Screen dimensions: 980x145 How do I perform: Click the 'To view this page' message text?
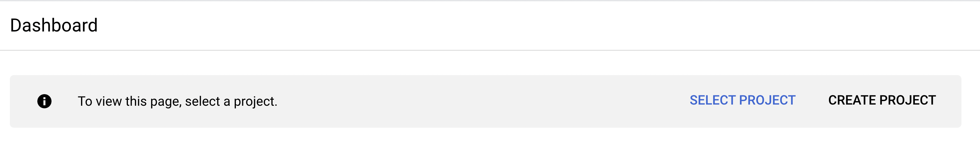(177, 101)
